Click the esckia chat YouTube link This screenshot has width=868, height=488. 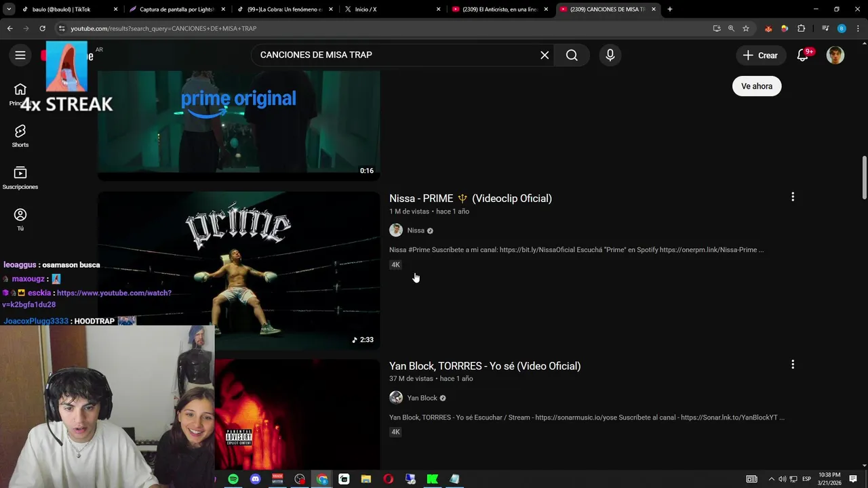point(87,299)
